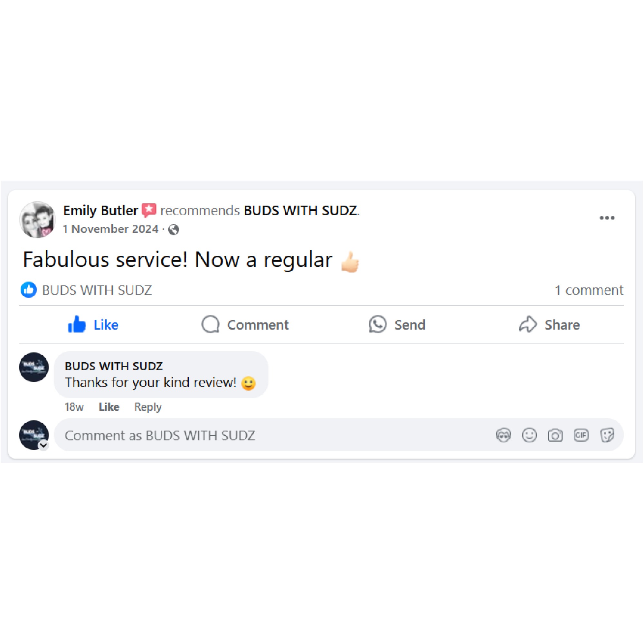Open the emoji picker in comment box
Viewport: 644px width, 644px height.
[x=529, y=435]
